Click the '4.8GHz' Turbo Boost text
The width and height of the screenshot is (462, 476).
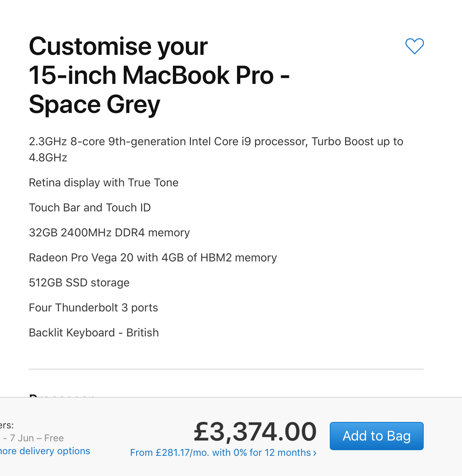pos(48,157)
